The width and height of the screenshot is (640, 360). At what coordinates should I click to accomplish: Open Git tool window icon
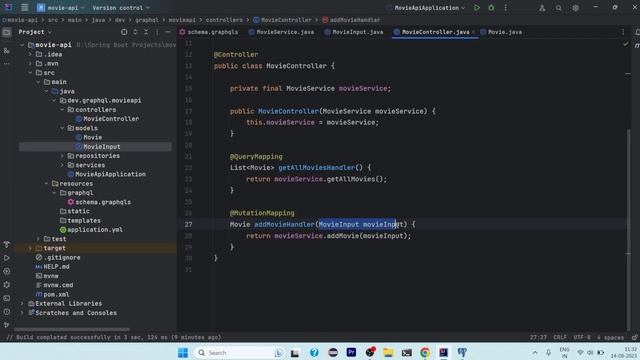pos(7,325)
